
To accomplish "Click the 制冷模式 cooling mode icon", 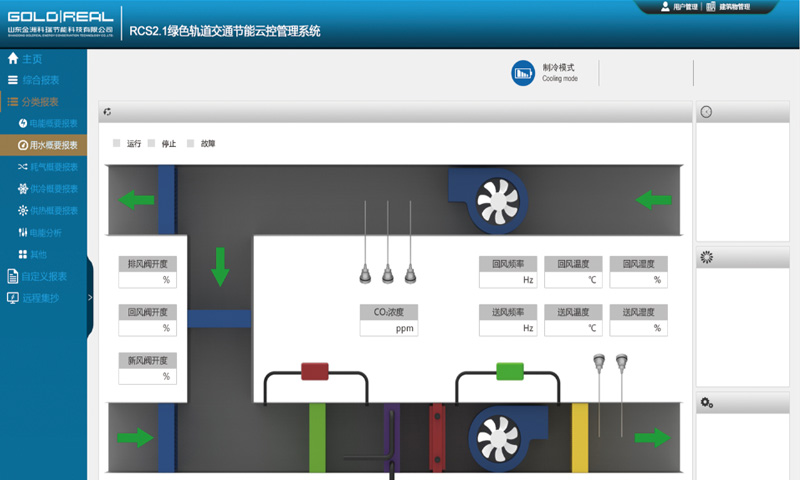I will pyautogui.click(x=522, y=73).
